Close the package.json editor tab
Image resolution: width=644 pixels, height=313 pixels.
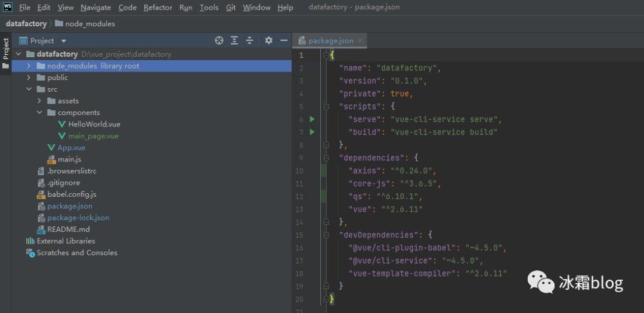coord(361,41)
